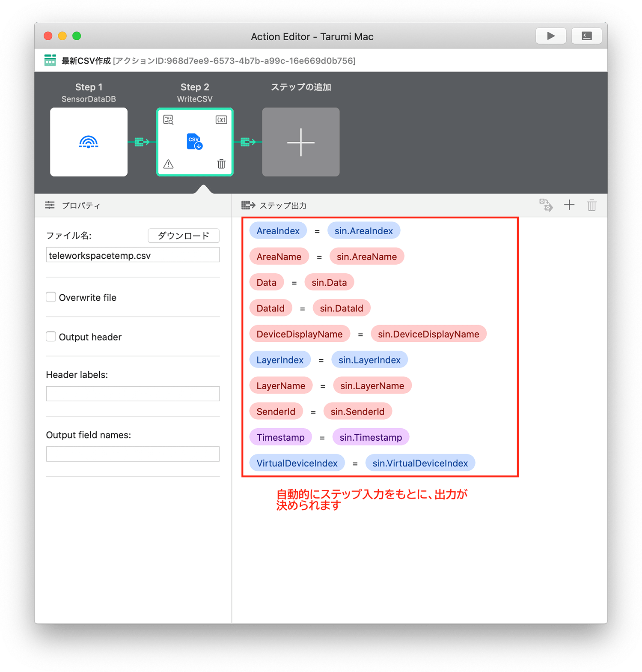Click the WriteCSV file icon in Step 2
The height and width of the screenshot is (672, 642).
[x=194, y=141]
